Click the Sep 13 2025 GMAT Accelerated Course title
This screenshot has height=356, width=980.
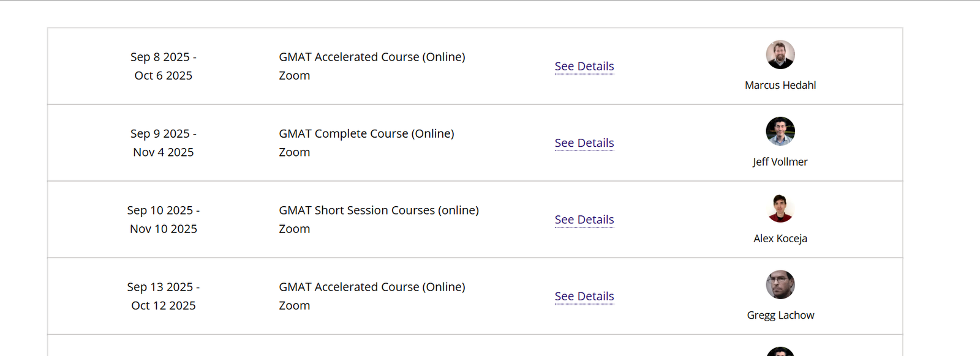point(372,287)
